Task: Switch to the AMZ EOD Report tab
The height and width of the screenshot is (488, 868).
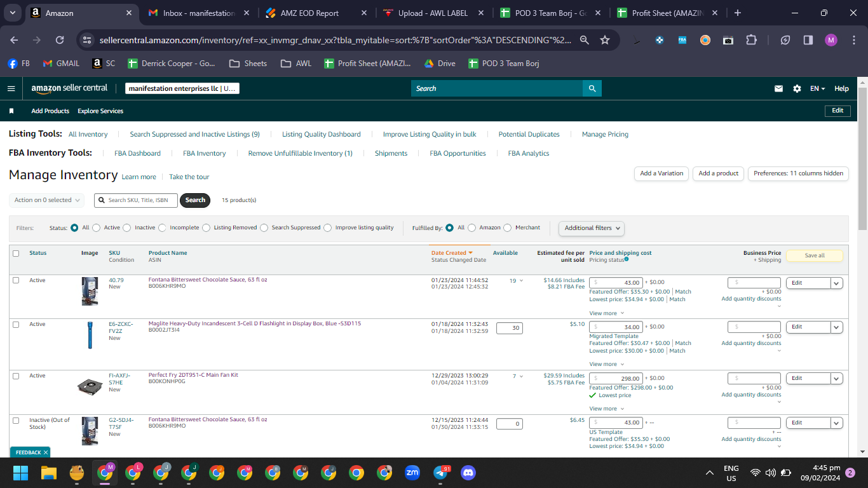Action: 309,13
